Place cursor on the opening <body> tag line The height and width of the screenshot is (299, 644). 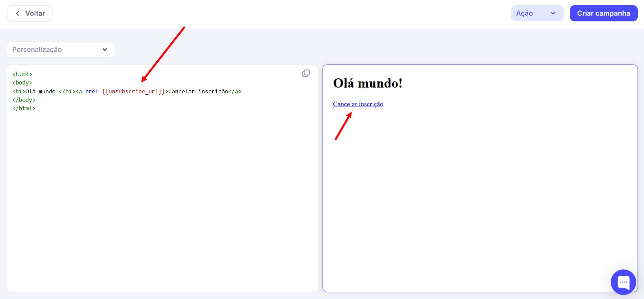[x=22, y=82]
